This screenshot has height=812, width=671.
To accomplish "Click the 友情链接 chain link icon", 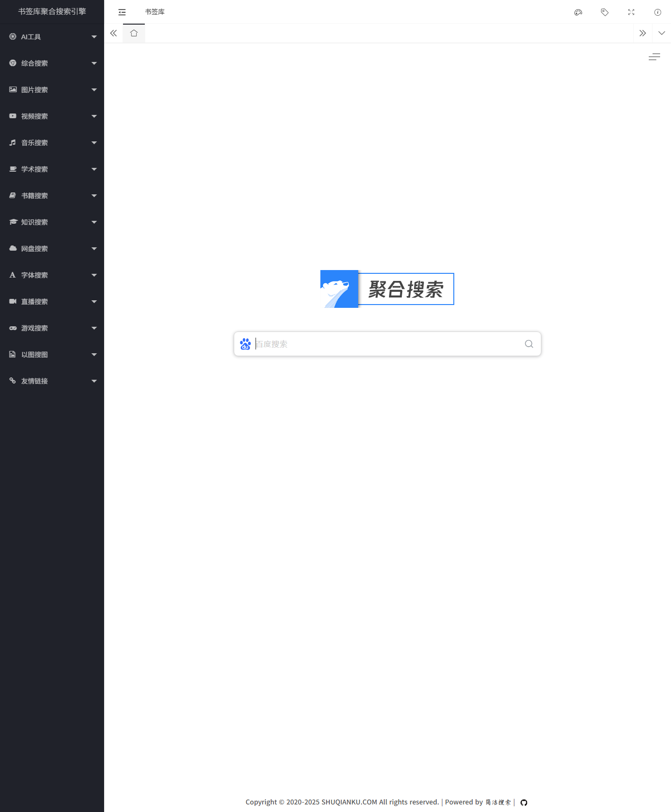I will tap(13, 381).
